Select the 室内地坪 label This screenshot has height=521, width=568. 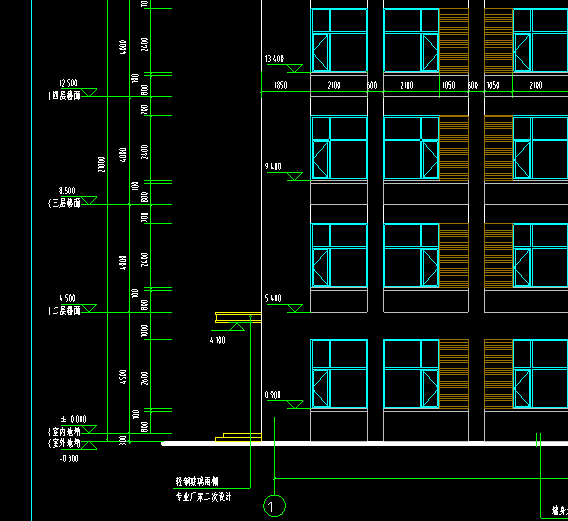tap(64, 432)
